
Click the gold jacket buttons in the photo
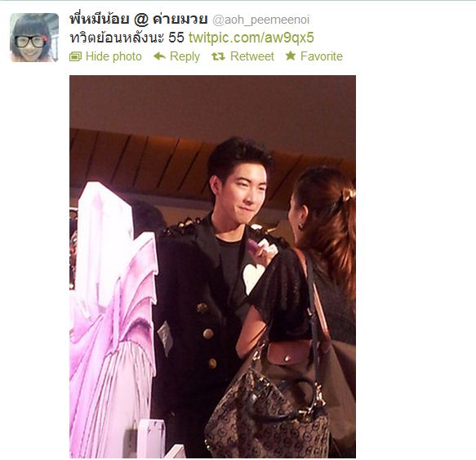tap(207, 334)
